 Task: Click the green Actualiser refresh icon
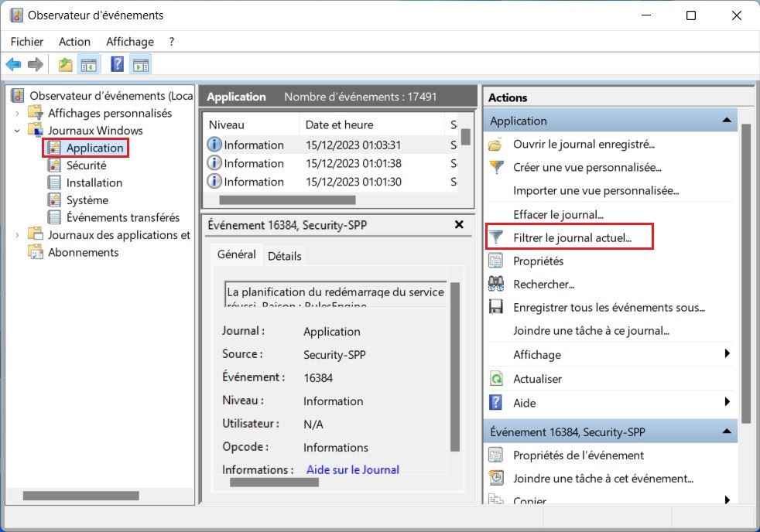[x=496, y=379]
